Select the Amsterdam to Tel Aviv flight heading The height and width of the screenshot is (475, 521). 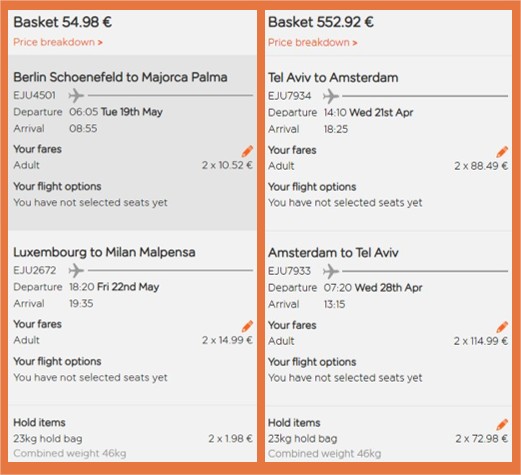click(x=333, y=253)
